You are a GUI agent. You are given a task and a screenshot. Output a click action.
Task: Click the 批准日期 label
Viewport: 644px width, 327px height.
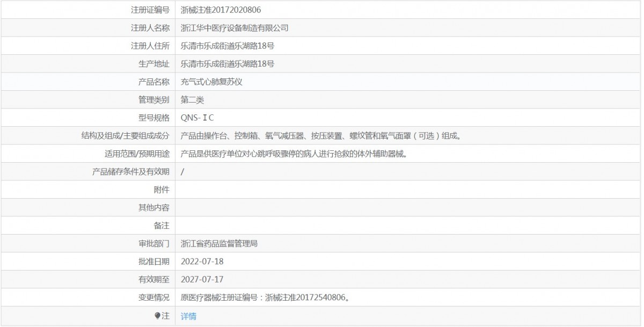coord(154,262)
